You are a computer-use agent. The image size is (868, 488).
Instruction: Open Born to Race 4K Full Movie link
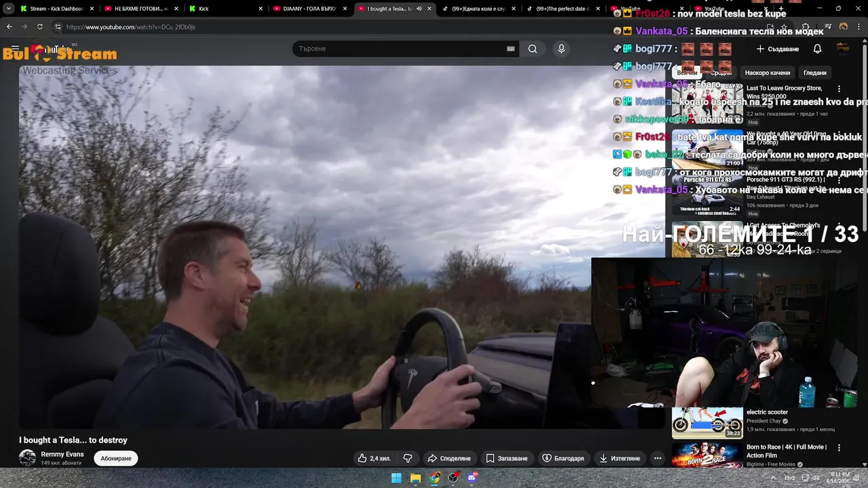tap(787, 451)
